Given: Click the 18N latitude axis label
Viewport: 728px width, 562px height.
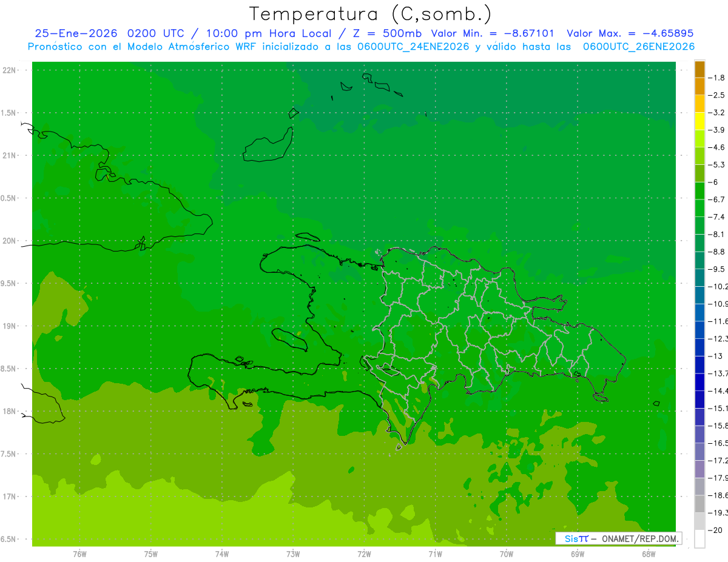Looking at the screenshot, I should 9,411.
